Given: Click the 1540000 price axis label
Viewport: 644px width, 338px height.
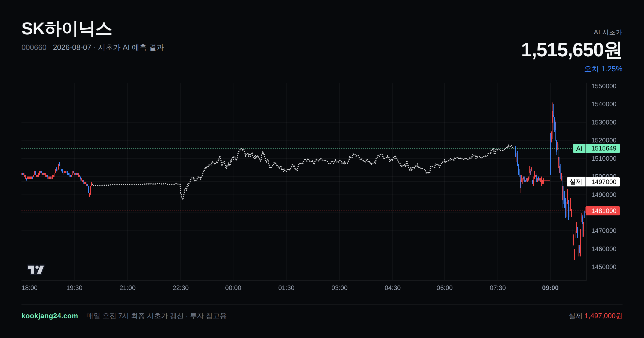Looking at the screenshot, I should (x=604, y=104).
